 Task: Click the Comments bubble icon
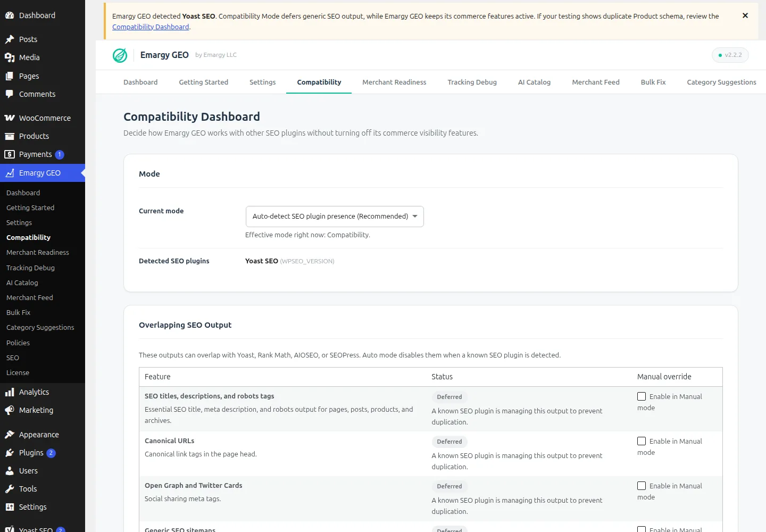10,94
